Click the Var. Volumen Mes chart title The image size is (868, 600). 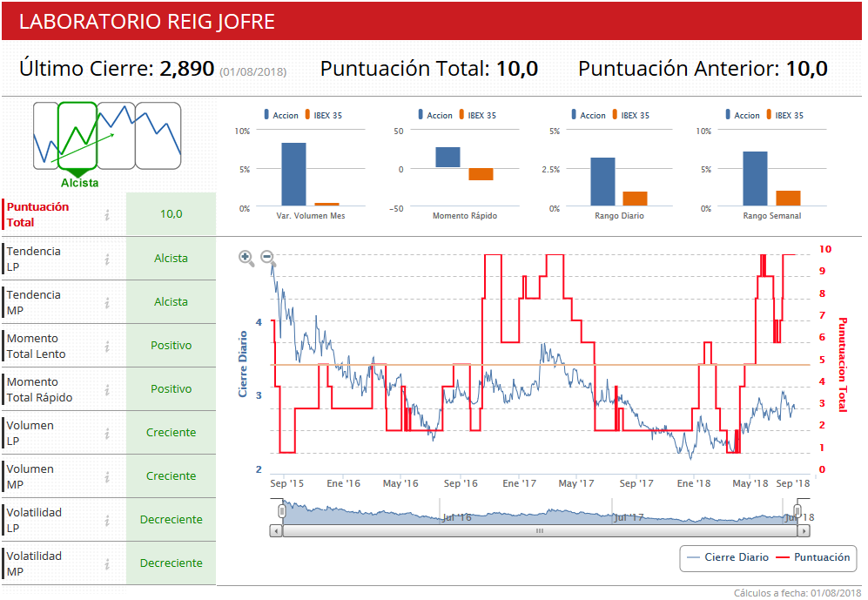(311, 216)
